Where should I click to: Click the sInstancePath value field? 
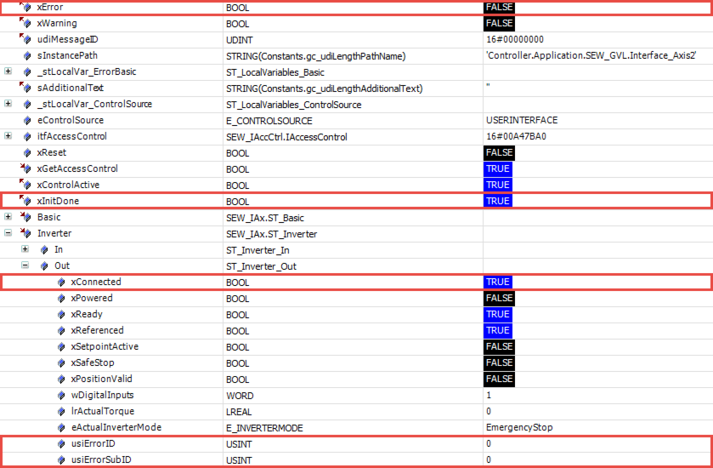(590, 55)
